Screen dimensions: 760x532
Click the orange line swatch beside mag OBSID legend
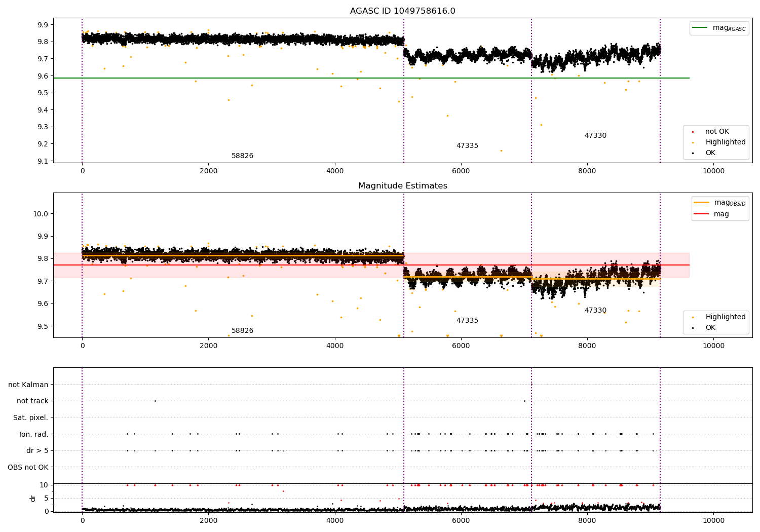702,203
